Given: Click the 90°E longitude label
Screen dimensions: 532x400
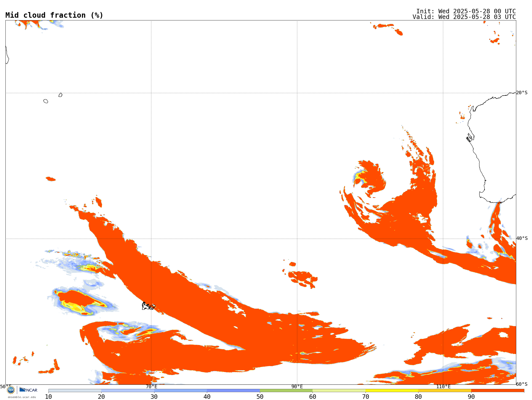Looking at the screenshot, I should point(297,386).
